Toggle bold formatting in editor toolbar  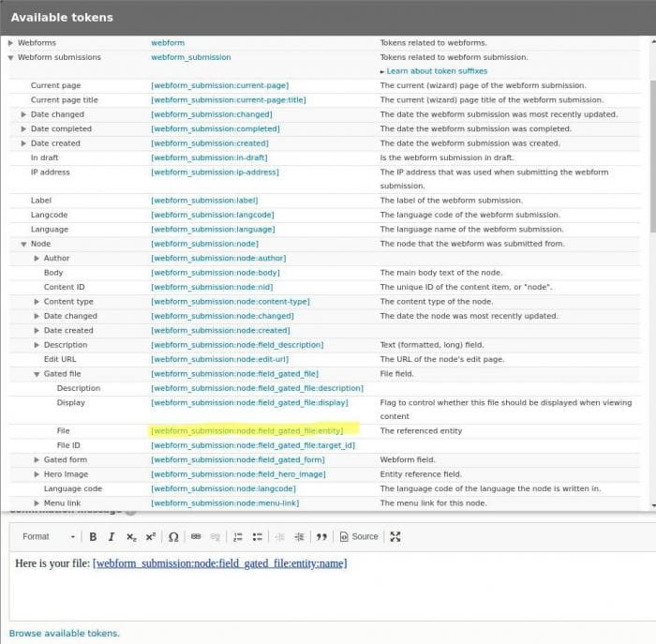click(x=93, y=536)
